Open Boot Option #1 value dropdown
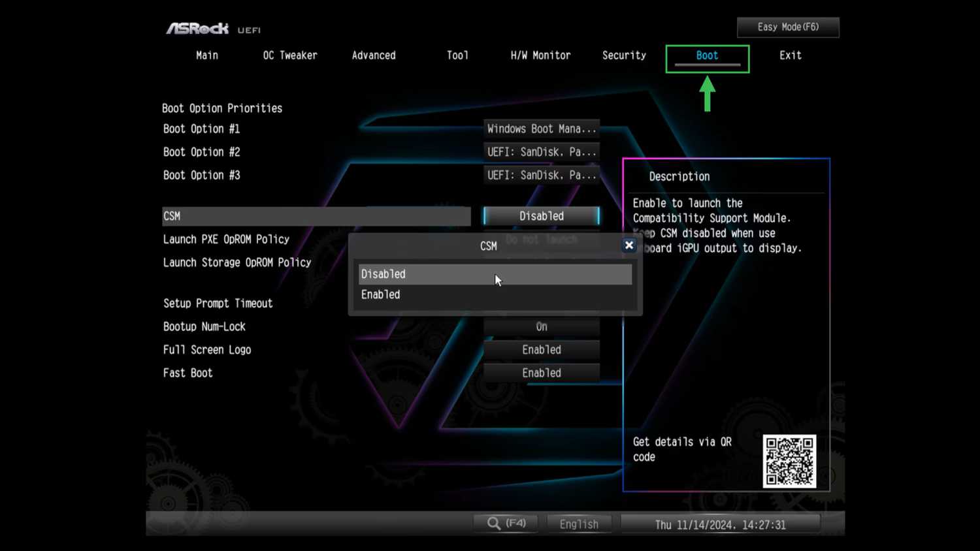980x551 pixels. tap(542, 129)
